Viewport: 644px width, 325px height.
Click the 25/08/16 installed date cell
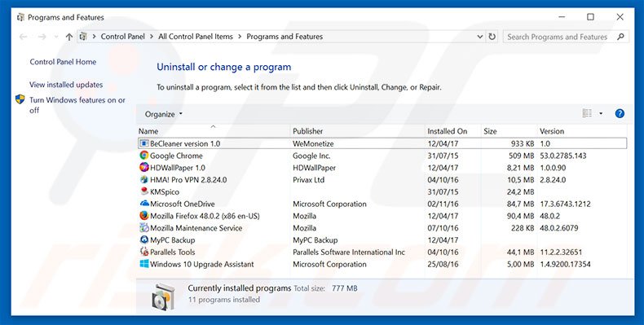pyautogui.click(x=443, y=264)
